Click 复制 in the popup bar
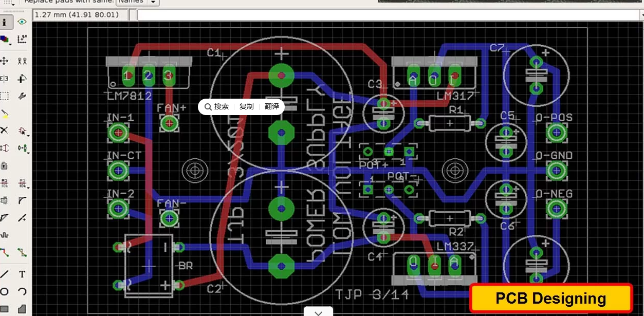This screenshot has height=316, width=644. tap(246, 106)
